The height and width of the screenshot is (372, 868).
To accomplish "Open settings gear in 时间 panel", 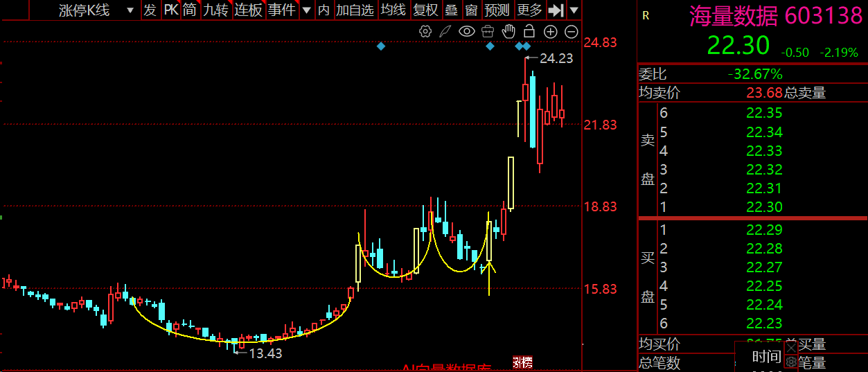I will pyautogui.click(x=791, y=362).
